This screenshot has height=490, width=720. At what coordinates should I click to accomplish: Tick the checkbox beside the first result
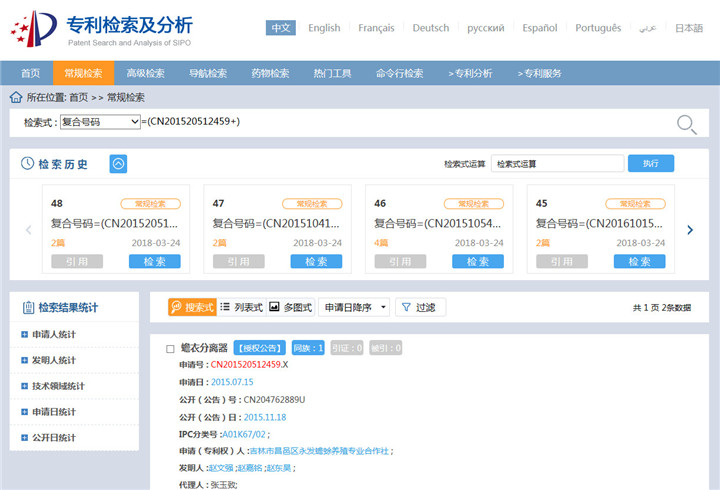click(x=170, y=349)
